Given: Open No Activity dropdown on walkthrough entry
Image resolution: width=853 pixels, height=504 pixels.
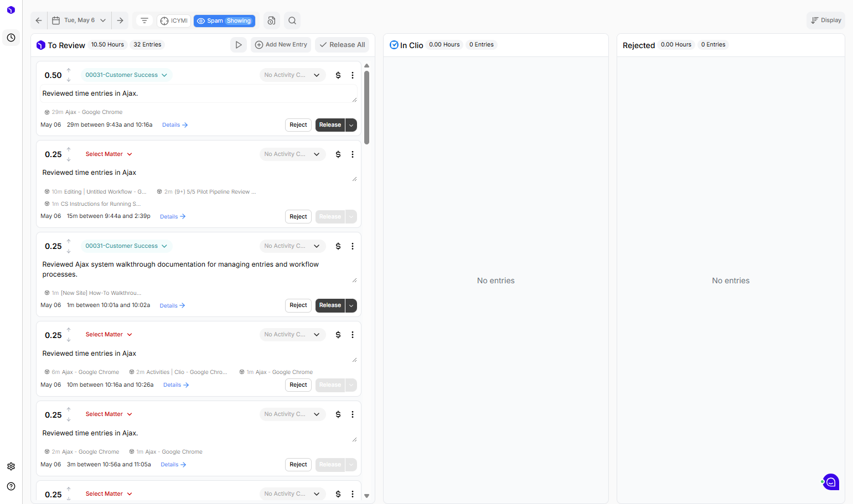Looking at the screenshot, I should point(292,246).
